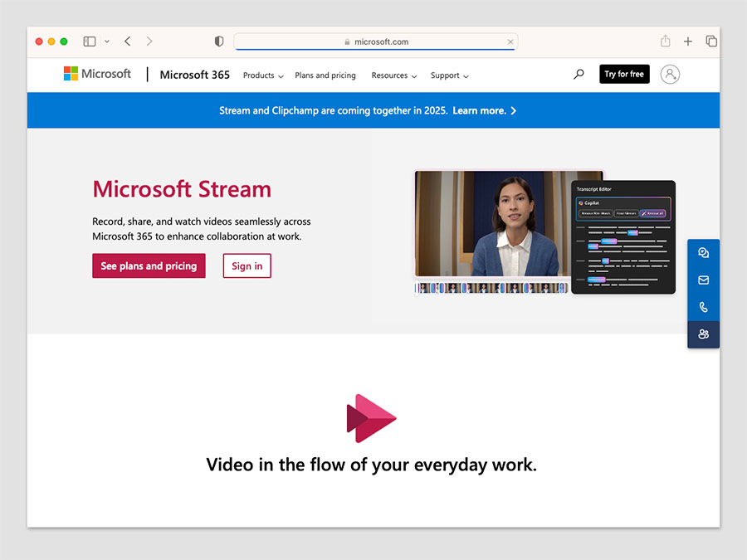Click 'Video in the flow of your everyday work.'
The width and height of the screenshot is (747, 560).
pos(371,465)
